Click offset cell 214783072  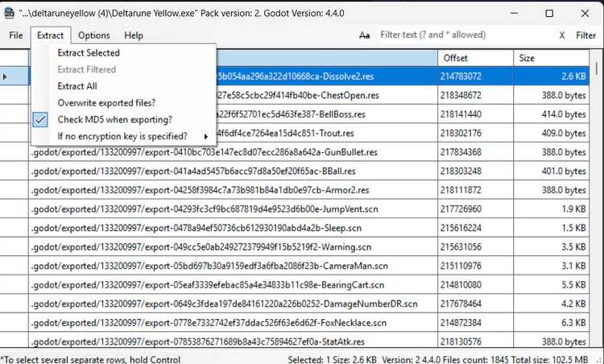tap(475, 77)
